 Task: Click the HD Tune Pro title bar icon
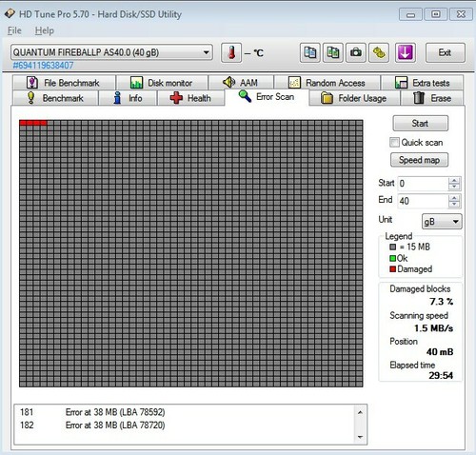tap(10, 13)
